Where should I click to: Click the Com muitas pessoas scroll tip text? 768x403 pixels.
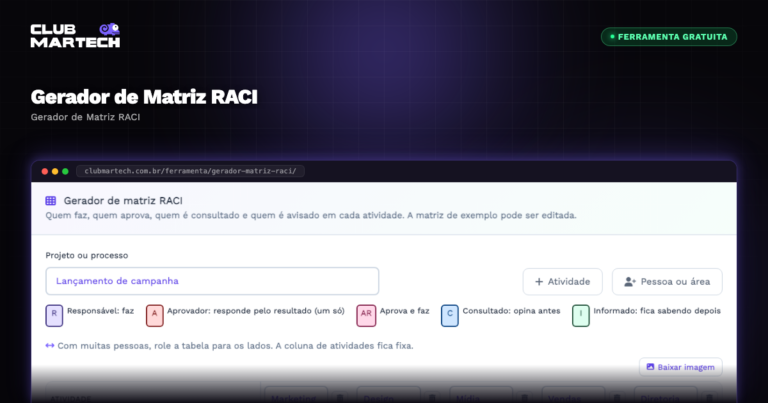pyautogui.click(x=235, y=346)
